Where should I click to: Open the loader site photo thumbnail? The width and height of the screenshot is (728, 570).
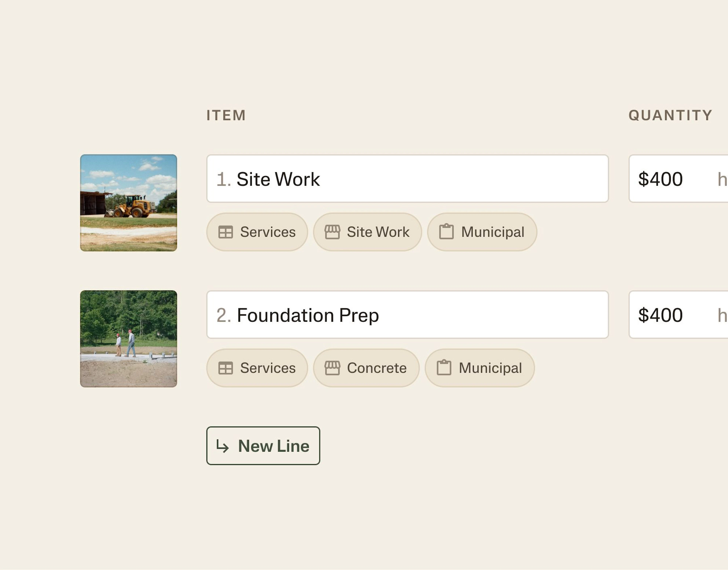pos(129,203)
